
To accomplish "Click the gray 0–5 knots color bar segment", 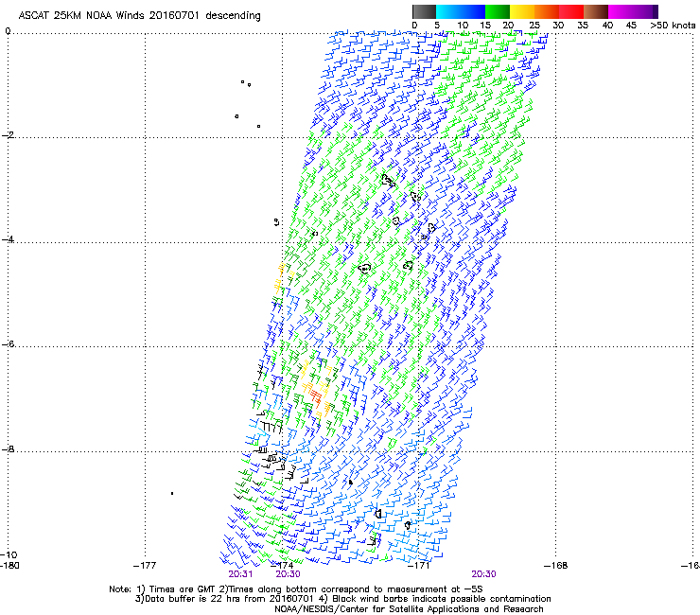I will (424, 11).
